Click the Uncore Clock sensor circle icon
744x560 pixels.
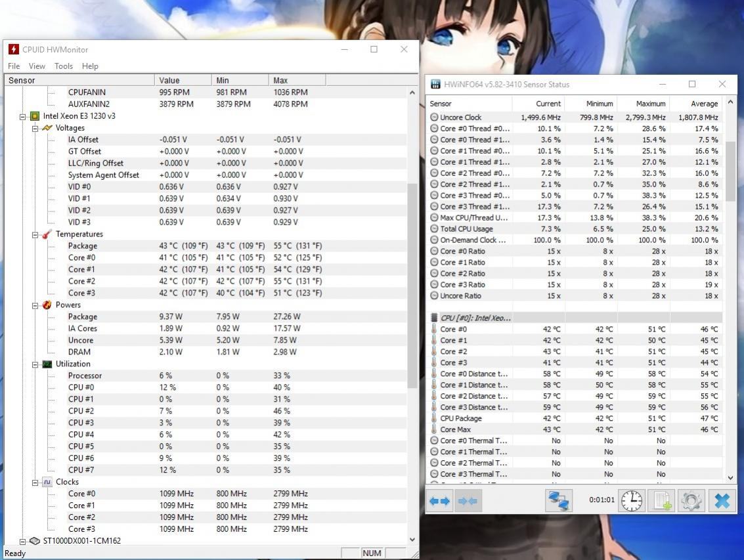point(433,118)
